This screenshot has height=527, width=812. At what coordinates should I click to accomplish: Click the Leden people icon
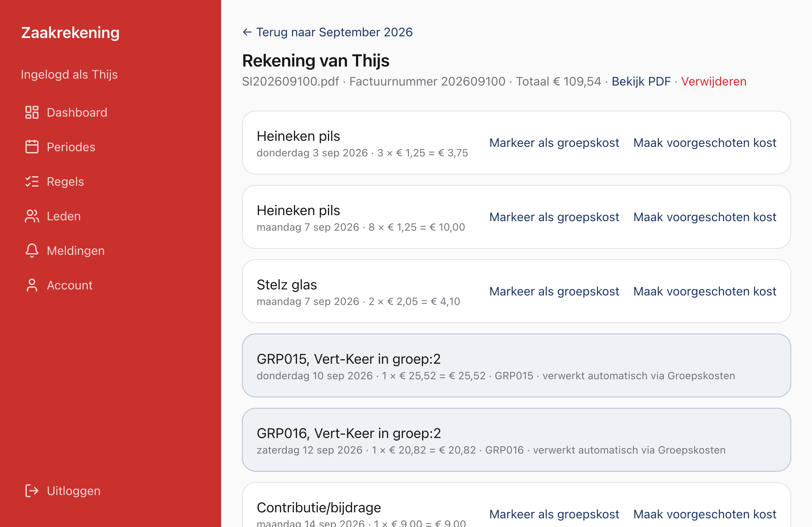[x=32, y=216]
